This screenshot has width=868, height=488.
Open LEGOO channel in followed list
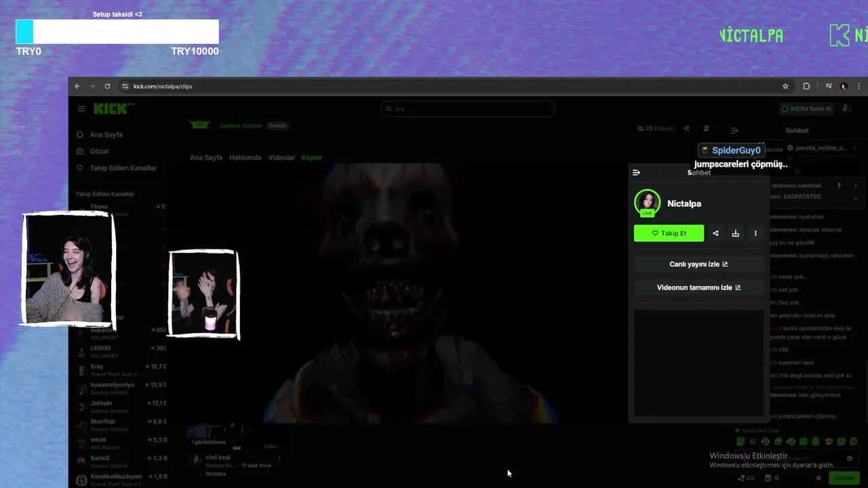121,351
